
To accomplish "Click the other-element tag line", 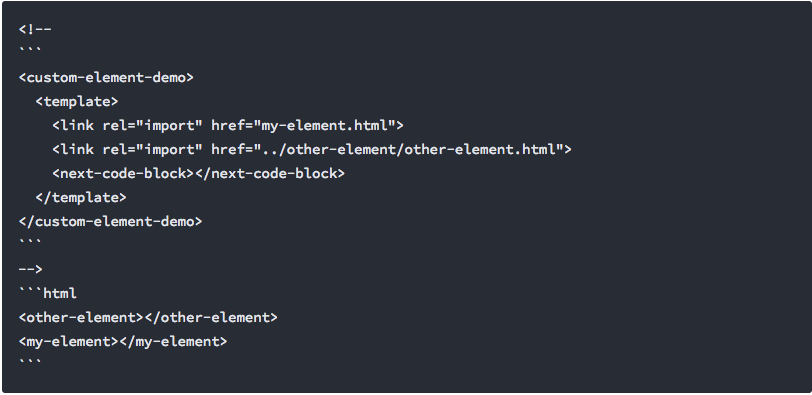I will tap(148, 317).
